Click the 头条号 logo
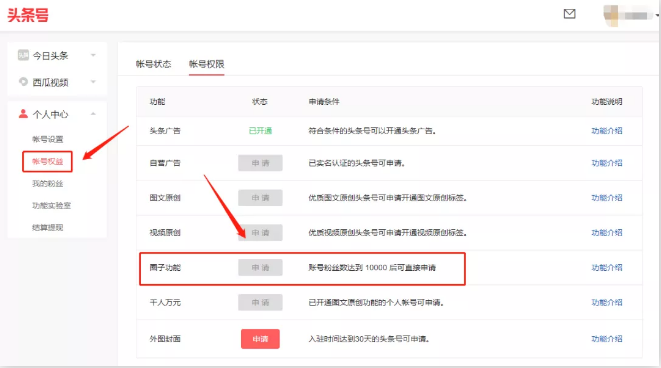The image size is (661, 368). pos(28,15)
